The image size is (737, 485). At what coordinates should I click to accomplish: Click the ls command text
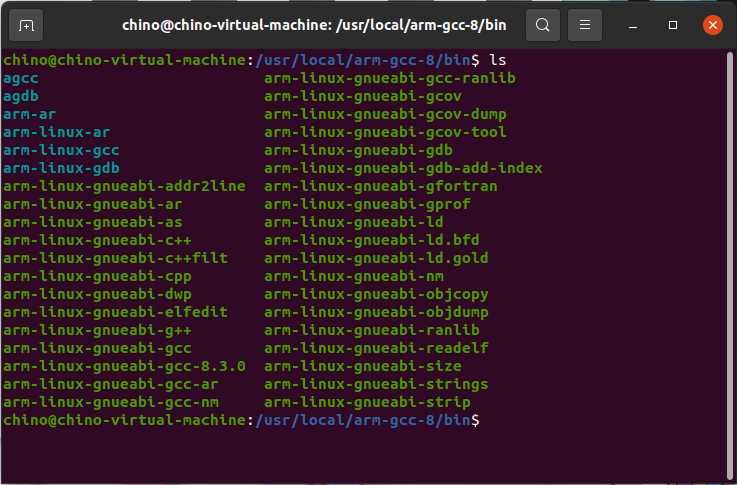[498, 60]
